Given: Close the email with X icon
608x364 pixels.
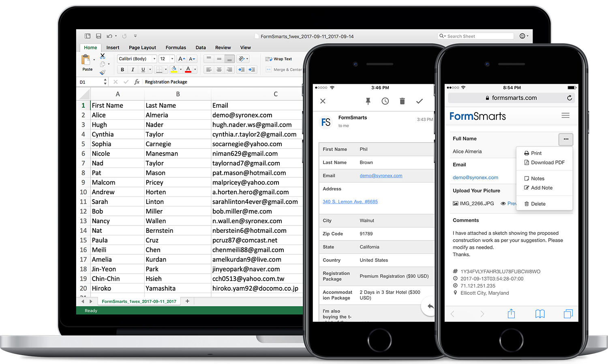Looking at the screenshot, I should pos(323,101).
